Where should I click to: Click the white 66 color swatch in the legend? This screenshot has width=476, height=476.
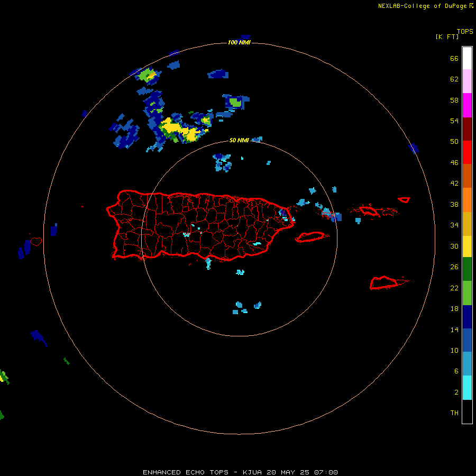click(x=467, y=58)
